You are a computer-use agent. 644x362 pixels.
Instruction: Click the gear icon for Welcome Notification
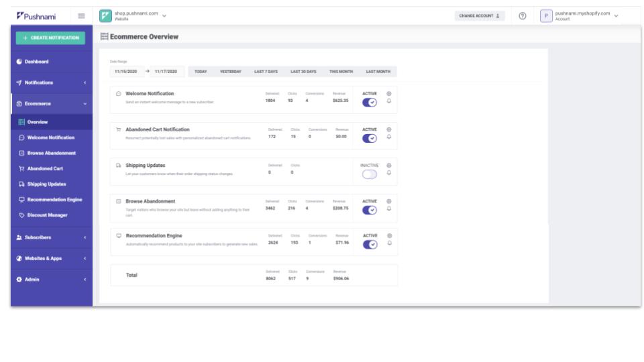(389, 93)
